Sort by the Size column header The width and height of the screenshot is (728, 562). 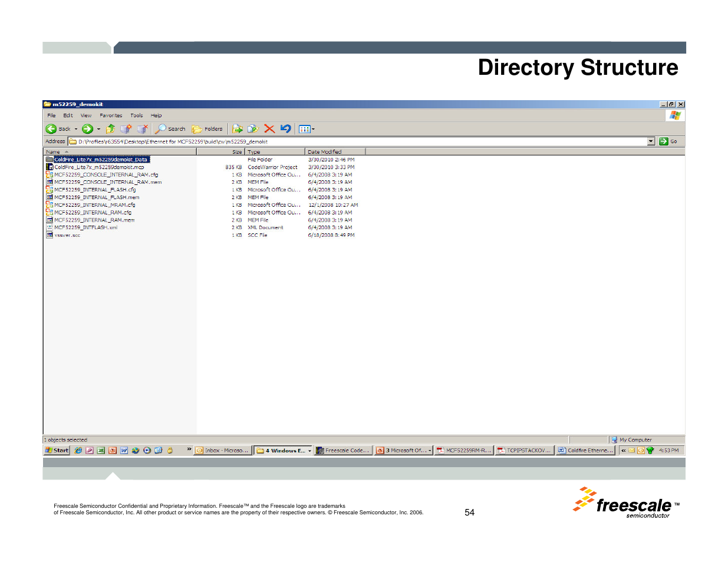point(220,152)
